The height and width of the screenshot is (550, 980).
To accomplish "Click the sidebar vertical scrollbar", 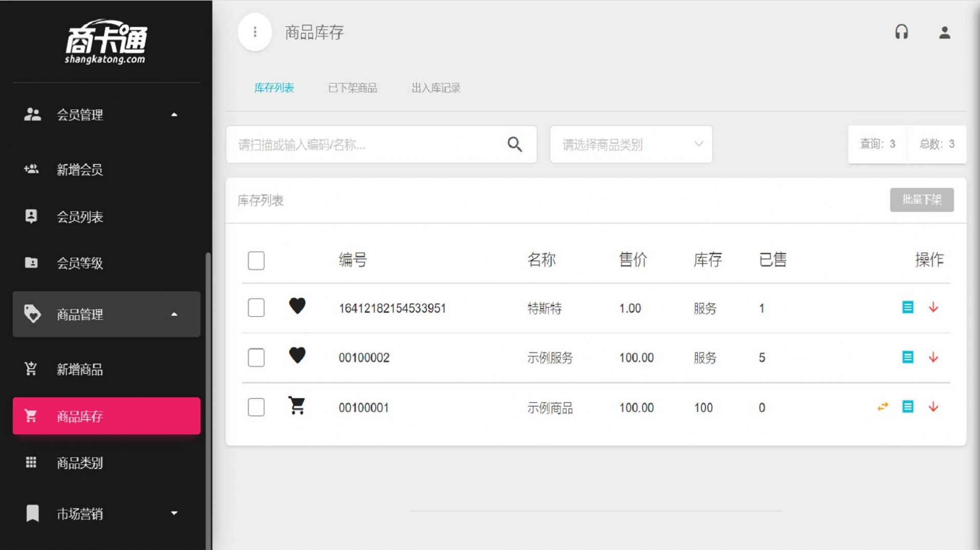I will [x=208, y=400].
